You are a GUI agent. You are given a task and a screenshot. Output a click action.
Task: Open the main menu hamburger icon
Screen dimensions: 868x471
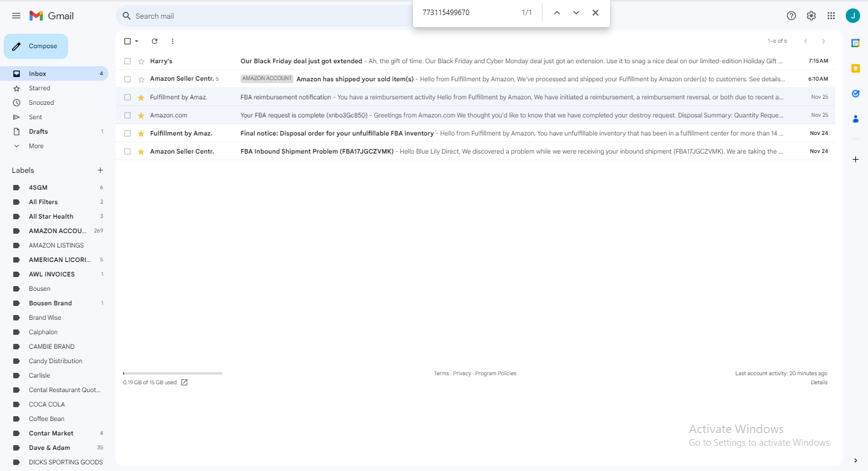tap(16, 16)
